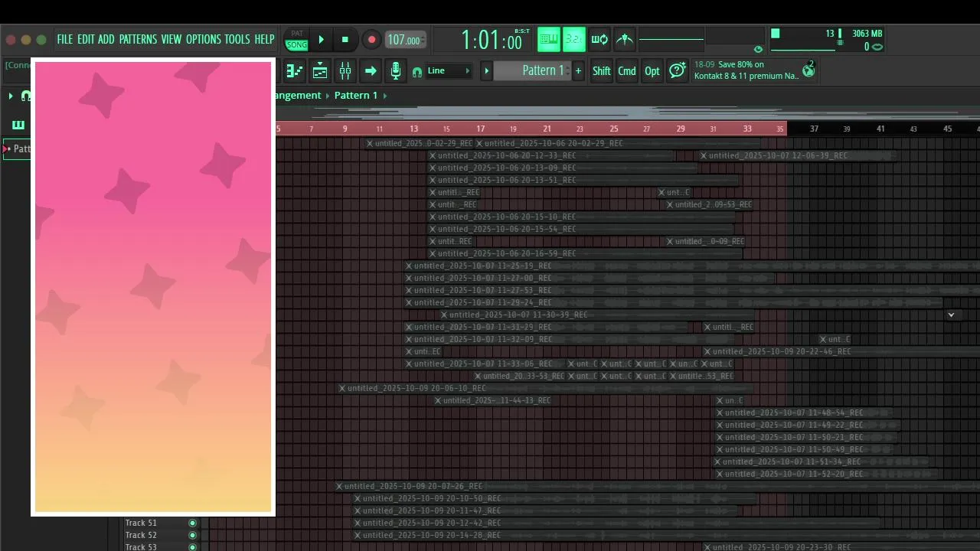This screenshot has height=551, width=980.
Task: Open the Playlist view icon
Action: pyautogui.click(x=294, y=71)
